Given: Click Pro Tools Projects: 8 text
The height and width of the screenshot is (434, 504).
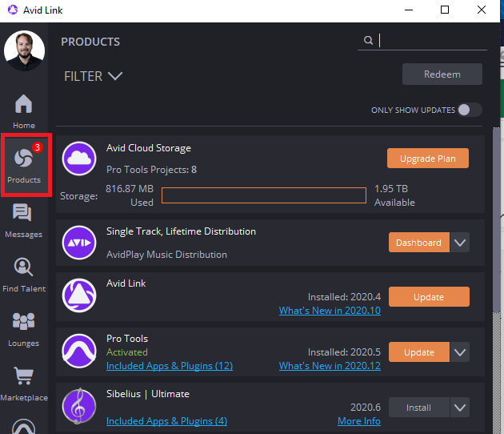Looking at the screenshot, I should tap(151, 170).
